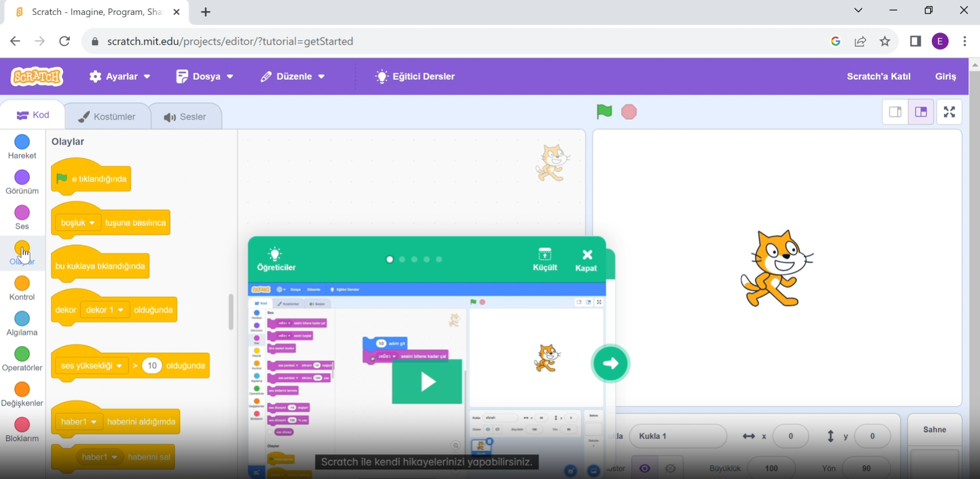
Task: Select the Bloklarım block category
Action: pyautogui.click(x=22, y=430)
